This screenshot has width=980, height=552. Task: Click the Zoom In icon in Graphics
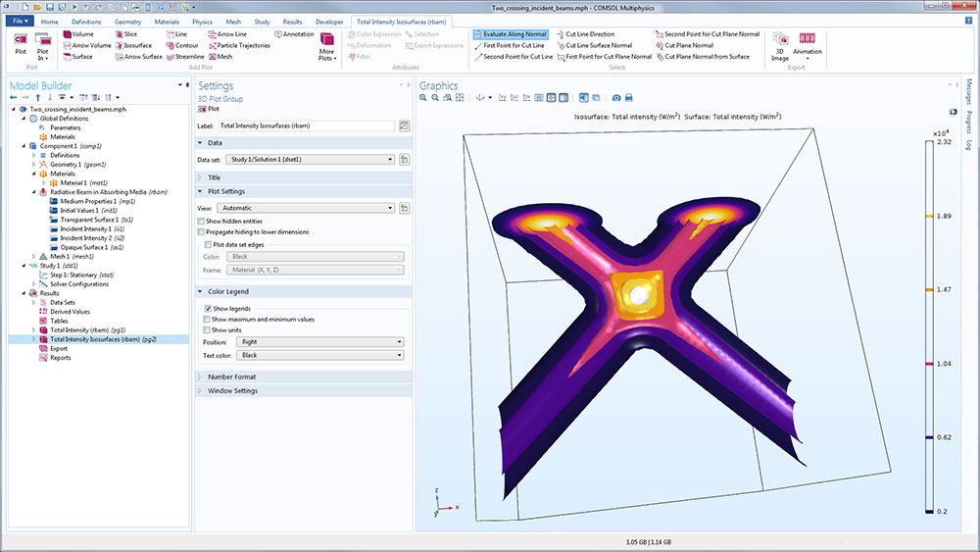424,98
